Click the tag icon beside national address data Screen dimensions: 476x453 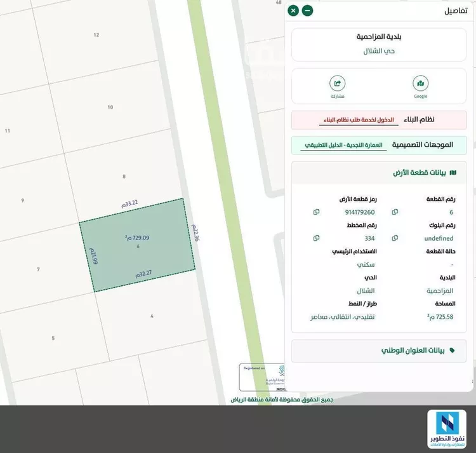[x=452, y=350]
